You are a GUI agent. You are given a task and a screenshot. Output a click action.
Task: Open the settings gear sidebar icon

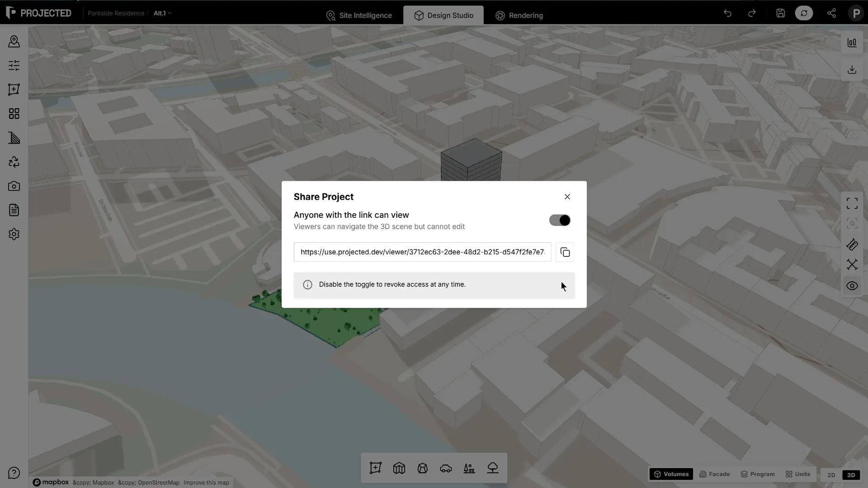pos(14,234)
